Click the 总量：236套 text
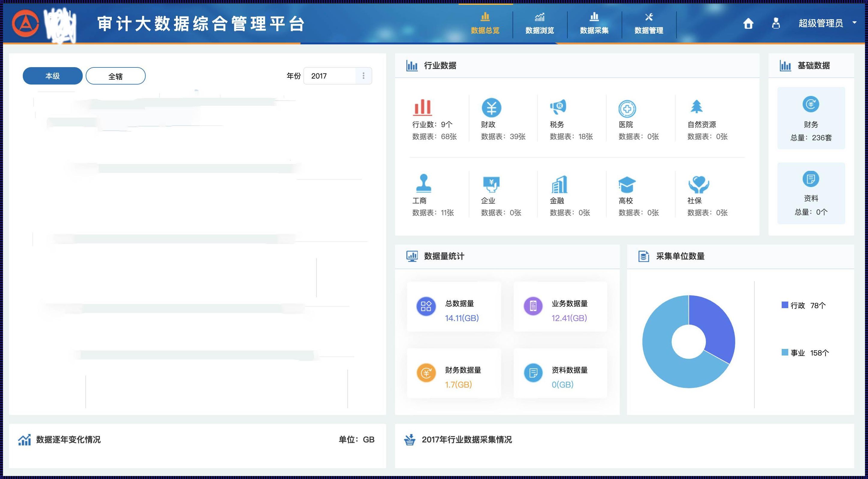This screenshot has height=479, width=868. coord(811,138)
